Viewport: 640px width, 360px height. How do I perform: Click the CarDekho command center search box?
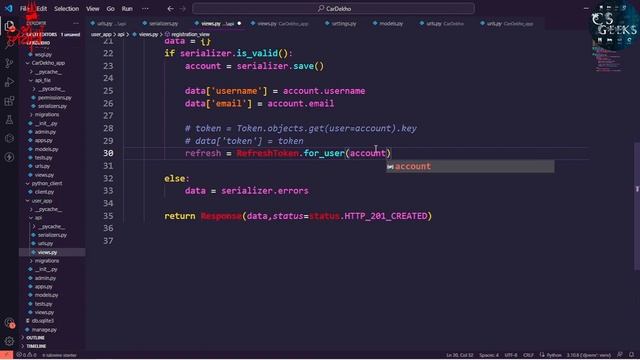pos(333,8)
